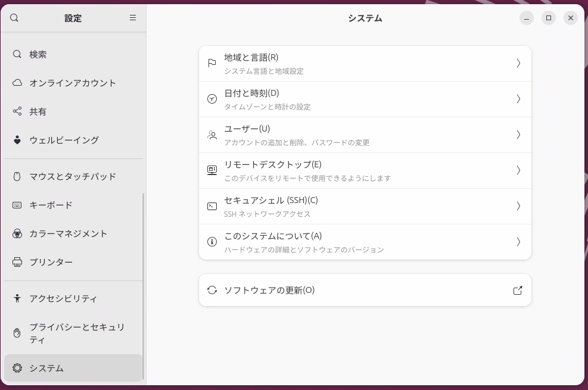Click the accessibility figure icon
Screen dimensions: 588x390
(17, 298)
